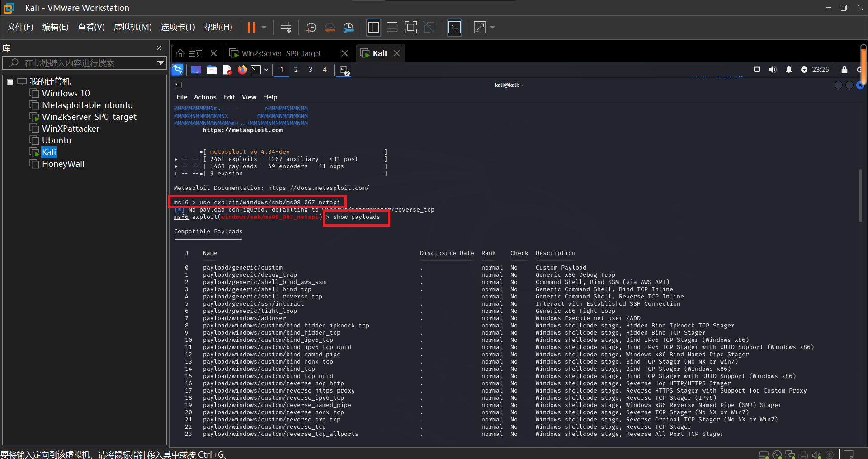Toggle the library sidebar view
Image resolution: width=868 pixels, height=459 pixels.
[373, 28]
